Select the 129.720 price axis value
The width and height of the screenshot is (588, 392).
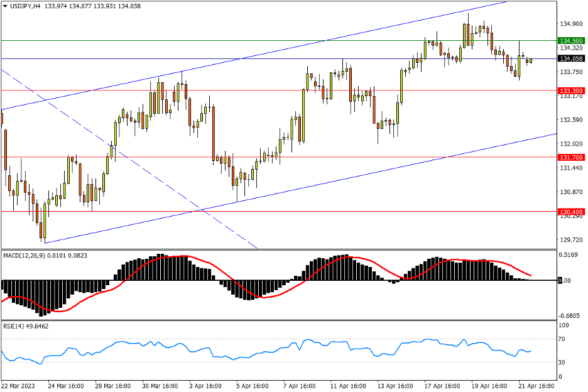[x=570, y=240]
